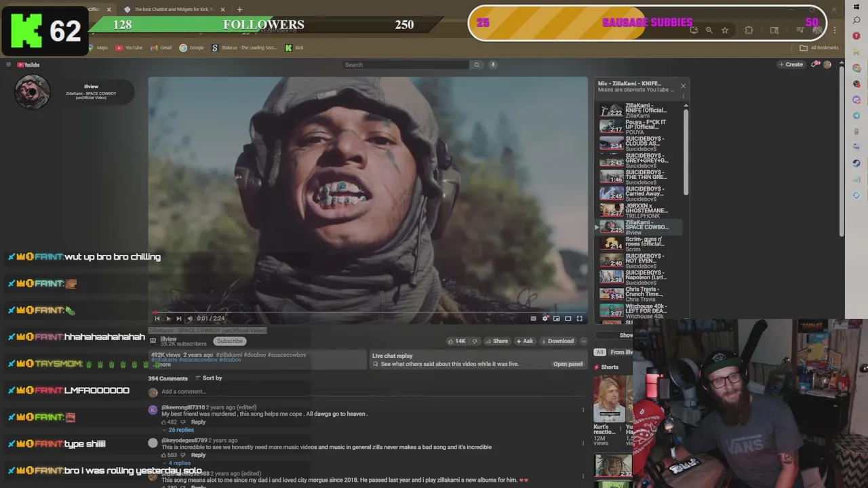The image size is (868, 488).
Task: Click the YouTube search magnifier button
Action: tap(477, 64)
